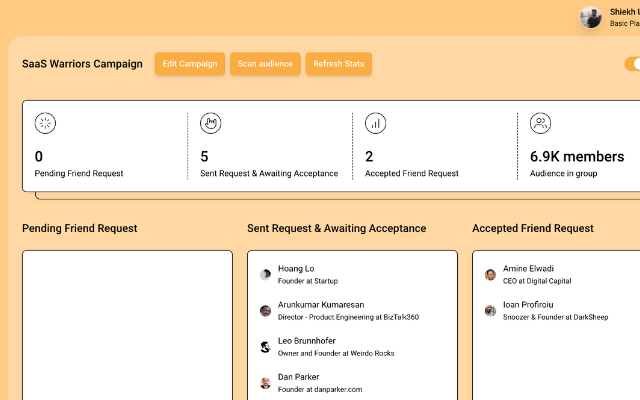Click the stat label 'Pending Friend Request' under 0
The width and height of the screenshot is (640, 400).
[x=79, y=173]
